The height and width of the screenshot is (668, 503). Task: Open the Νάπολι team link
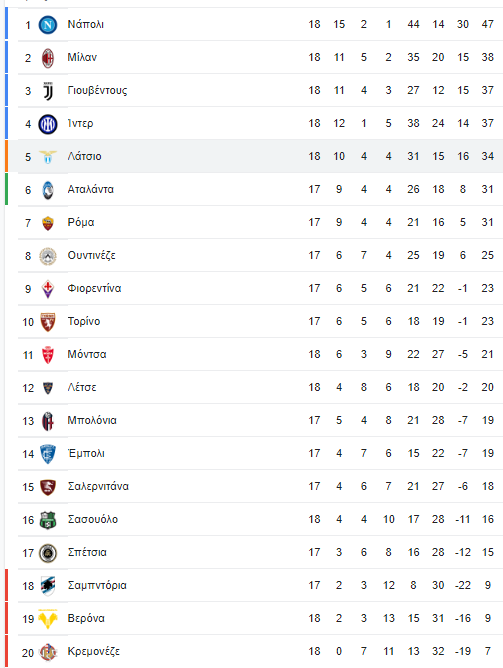click(86, 24)
